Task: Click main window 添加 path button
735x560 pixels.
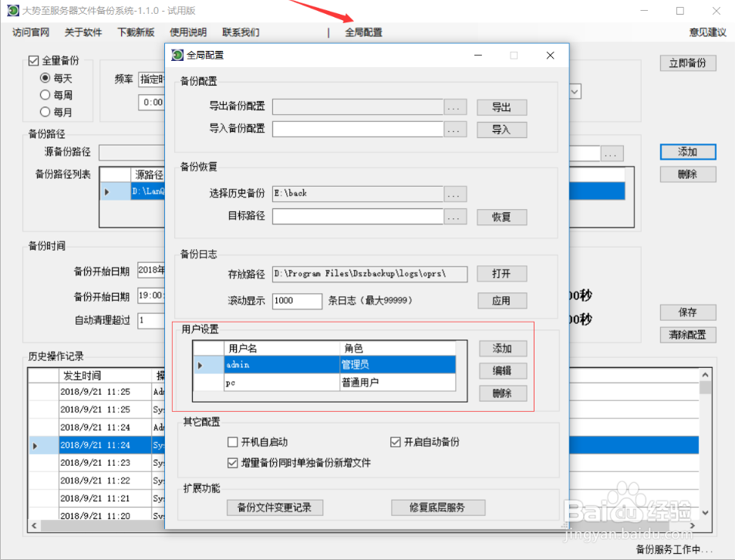Action: (x=688, y=152)
